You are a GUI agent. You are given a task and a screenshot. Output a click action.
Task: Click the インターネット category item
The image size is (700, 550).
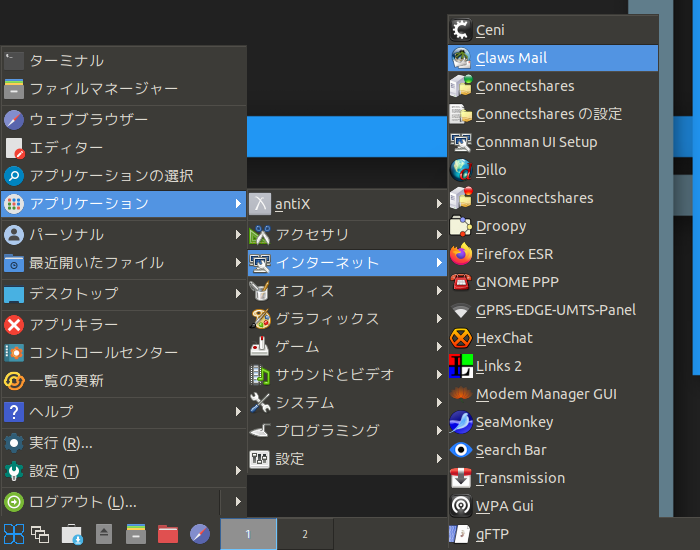[347, 263]
